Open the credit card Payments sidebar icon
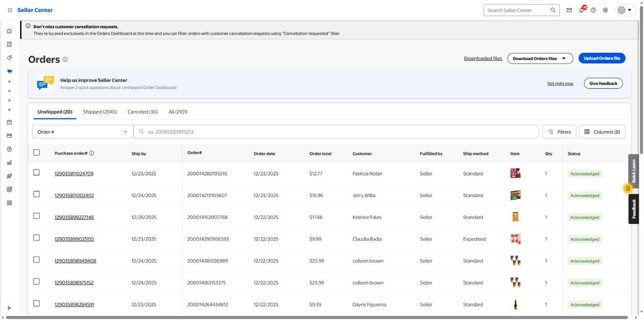The width and height of the screenshot is (644, 320). [9, 136]
